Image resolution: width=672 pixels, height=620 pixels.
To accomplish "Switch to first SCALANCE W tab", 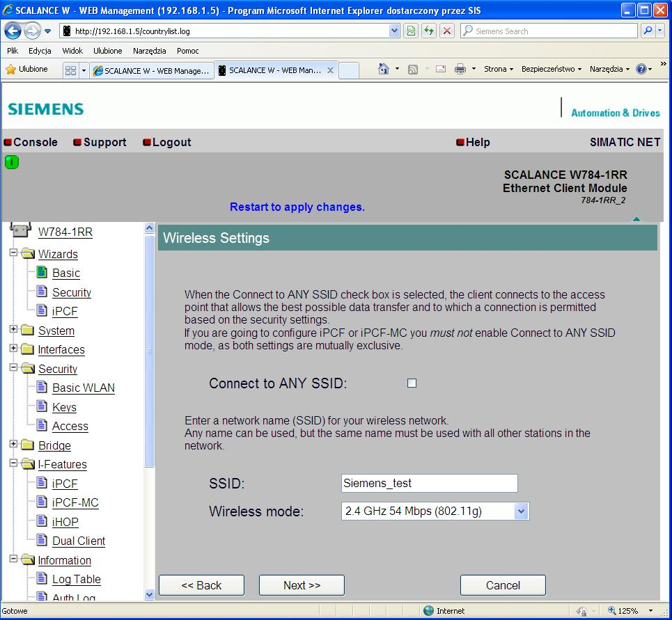I will (152, 71).
